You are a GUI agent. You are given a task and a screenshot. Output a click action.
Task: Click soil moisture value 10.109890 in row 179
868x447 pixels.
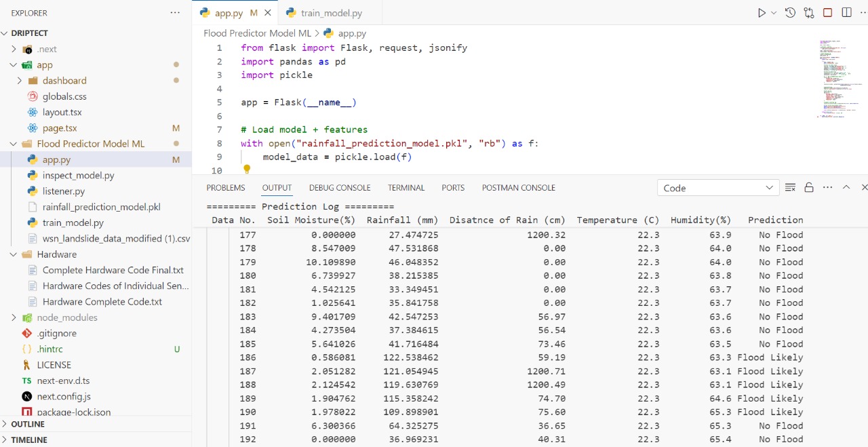pos(329,262)
